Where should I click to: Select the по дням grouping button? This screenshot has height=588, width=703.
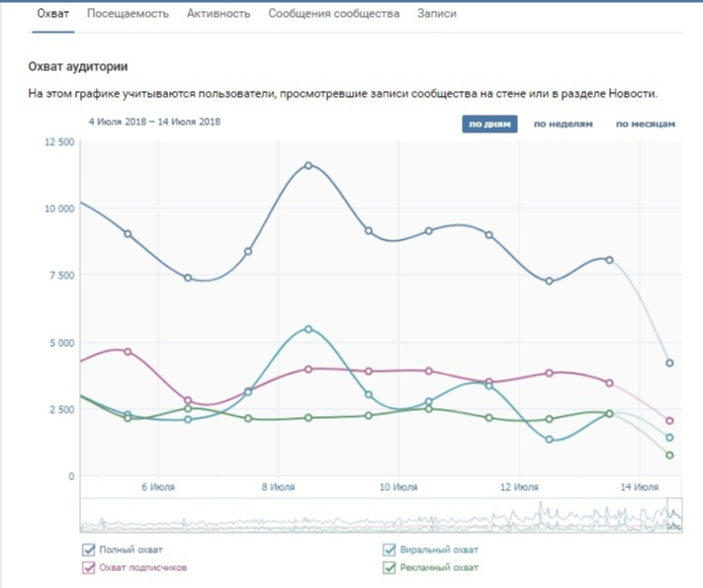[489, 125]
